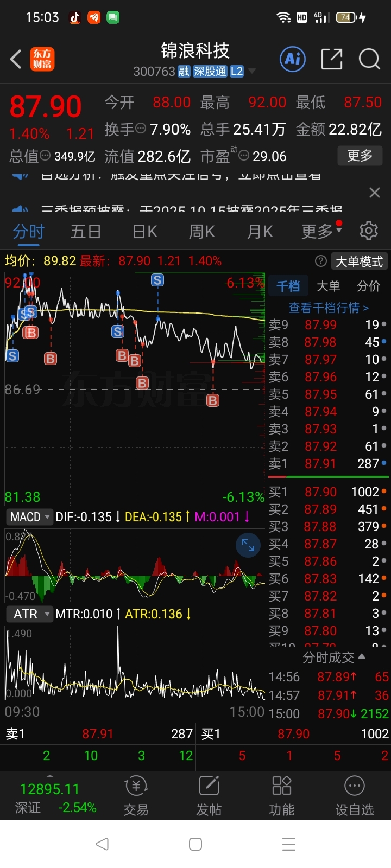This screenshot has width=391, height=868.
Task: Open 查看千档行情 link
Action: (329, 308)
